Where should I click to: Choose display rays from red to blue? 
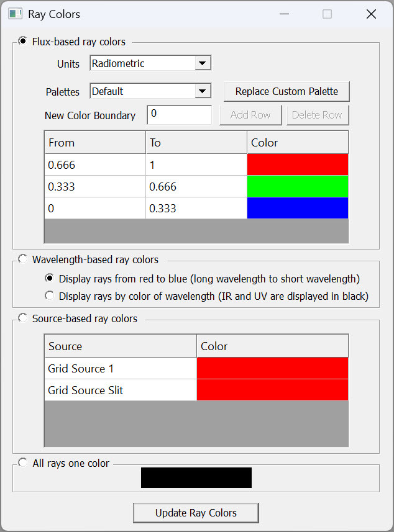point(50,278)
